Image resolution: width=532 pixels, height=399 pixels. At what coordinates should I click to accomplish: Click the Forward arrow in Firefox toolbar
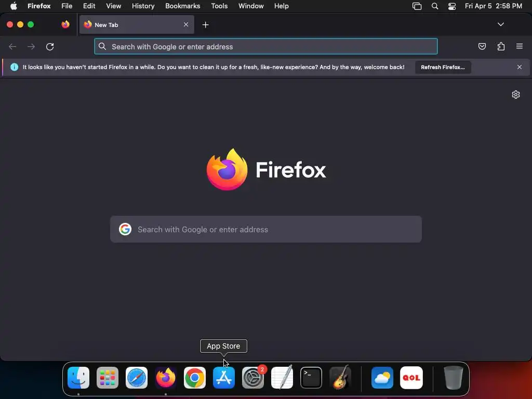[31, 46]
